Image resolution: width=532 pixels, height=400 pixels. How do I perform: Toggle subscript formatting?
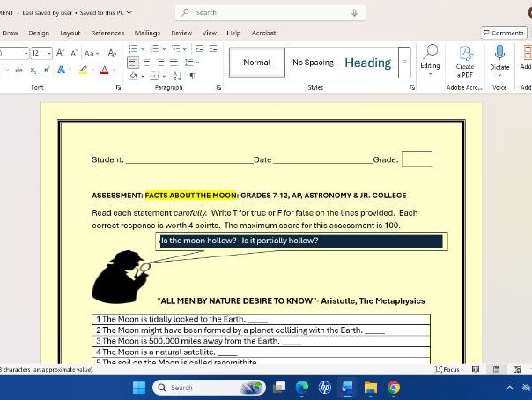pyautogui.click(x=33, y=70)
